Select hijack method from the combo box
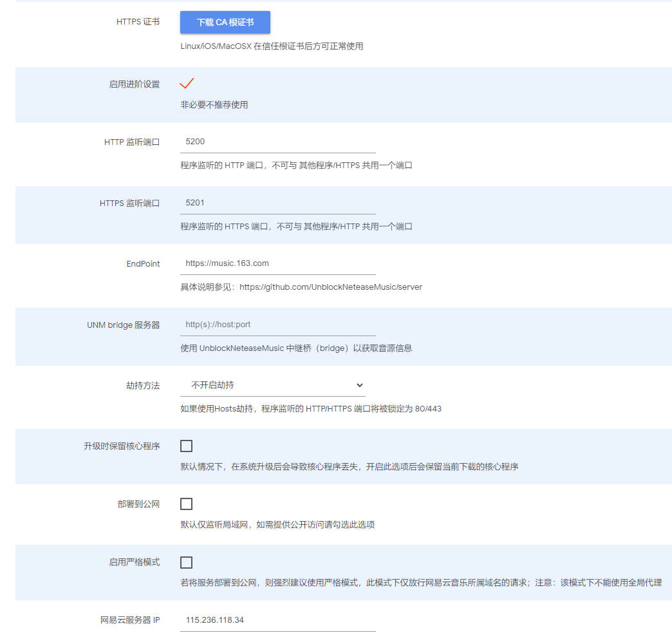 coord(273,385)
